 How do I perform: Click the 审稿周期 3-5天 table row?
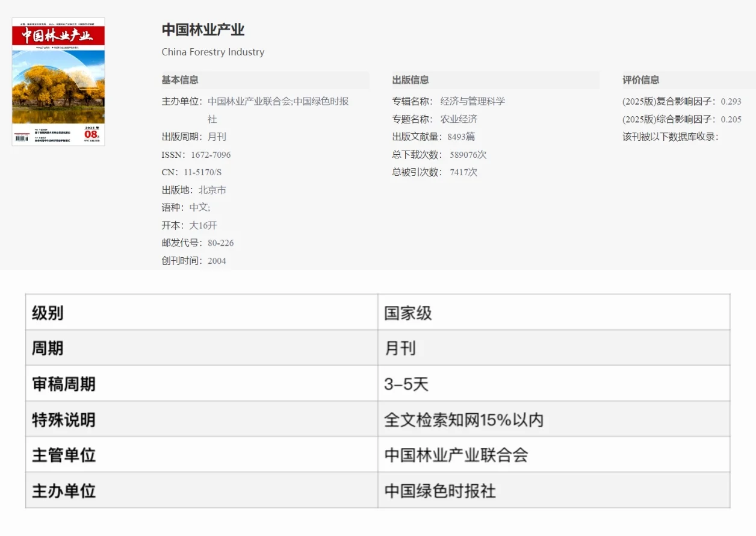(404, 382)
